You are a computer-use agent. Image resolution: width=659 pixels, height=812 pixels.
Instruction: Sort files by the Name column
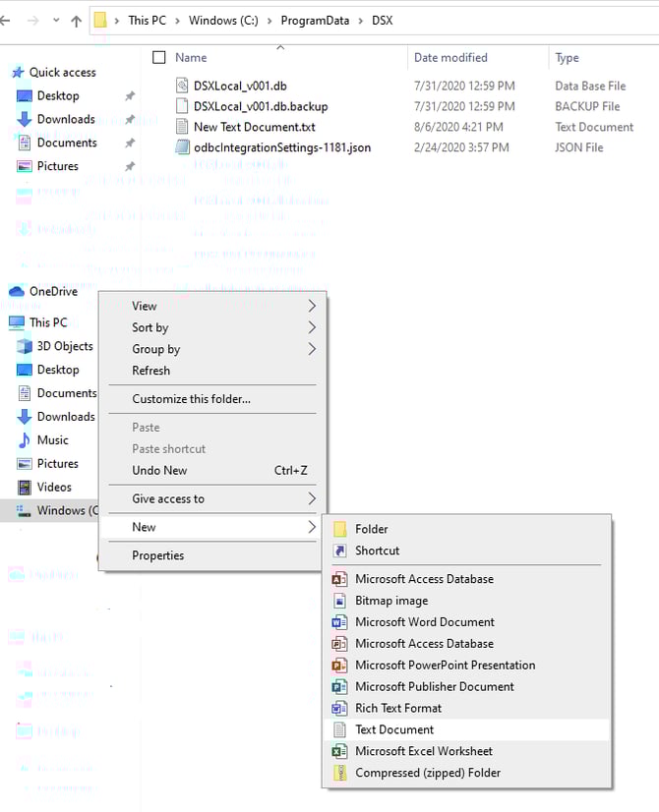[x=191, y=57]
